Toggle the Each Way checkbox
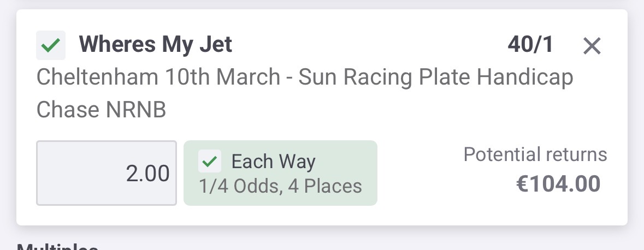The width and height of the screenshot is (644, 250). click(x=210, y=162)
